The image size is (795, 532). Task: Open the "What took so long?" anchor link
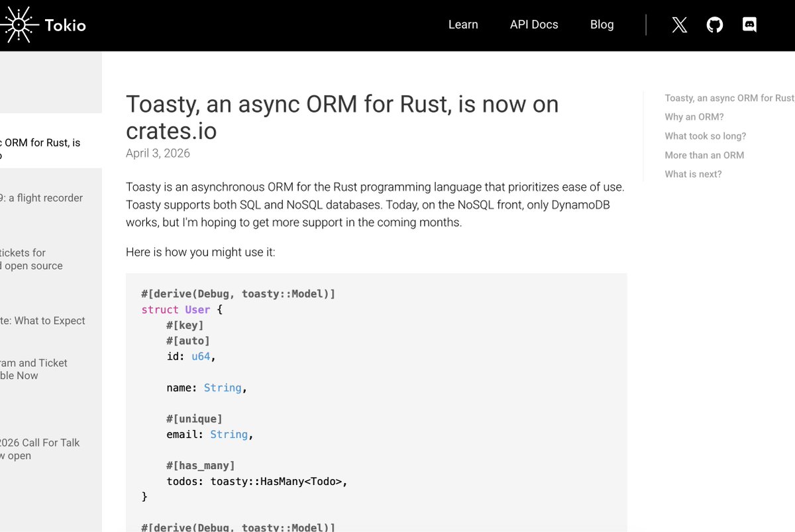click(x=704, y=136)
